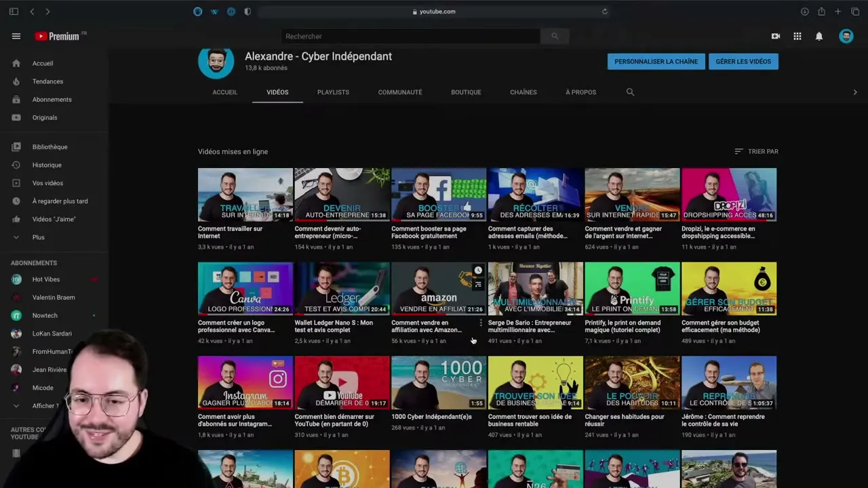Select Tendances in the sidebar
This screenshot has width=868, height=488.
(x=47, y=81)
